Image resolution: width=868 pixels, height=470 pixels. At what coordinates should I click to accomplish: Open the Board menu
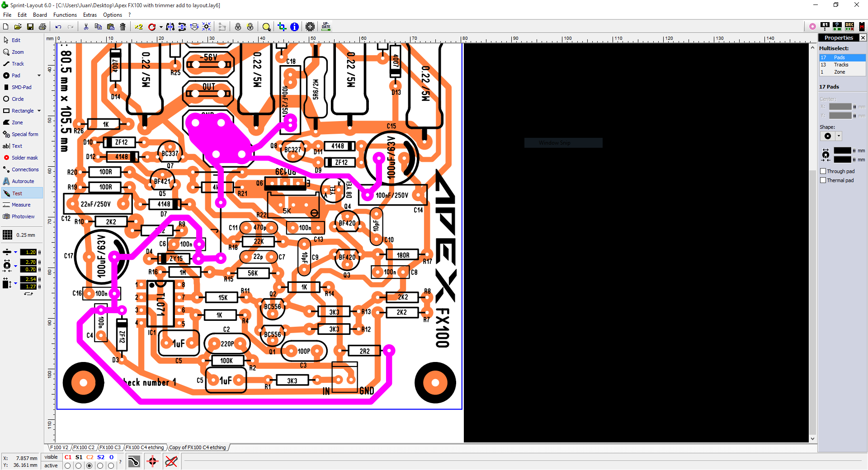click(x=40, y=15)
